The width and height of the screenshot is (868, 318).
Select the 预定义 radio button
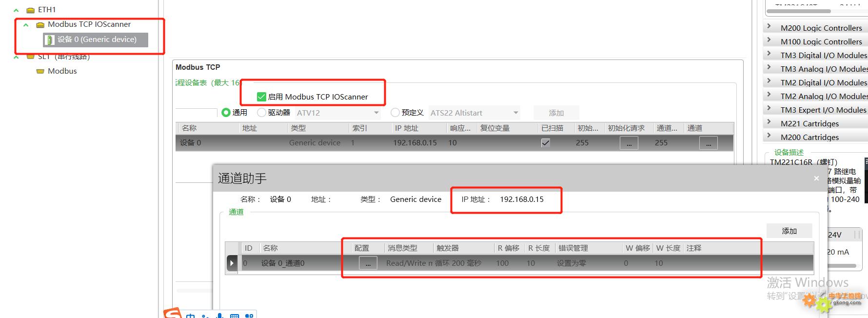point(395,113)
